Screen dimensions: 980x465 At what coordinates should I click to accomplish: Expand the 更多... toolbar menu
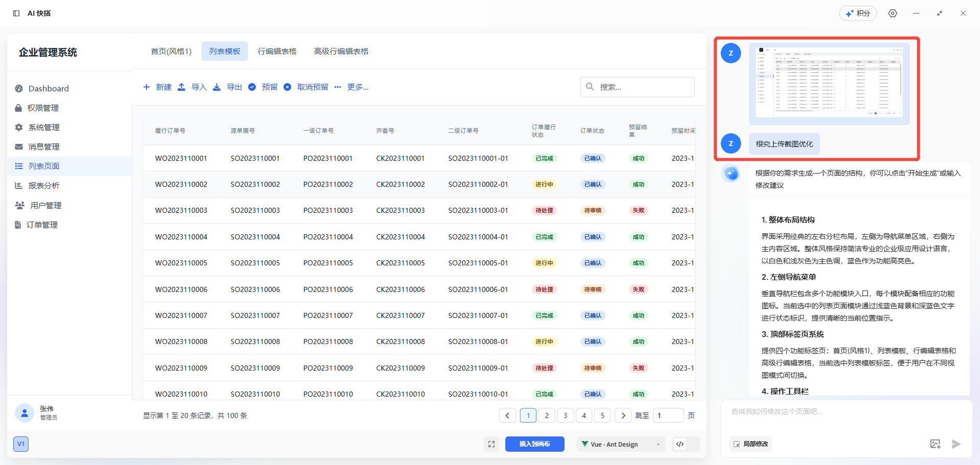point(352,87)
